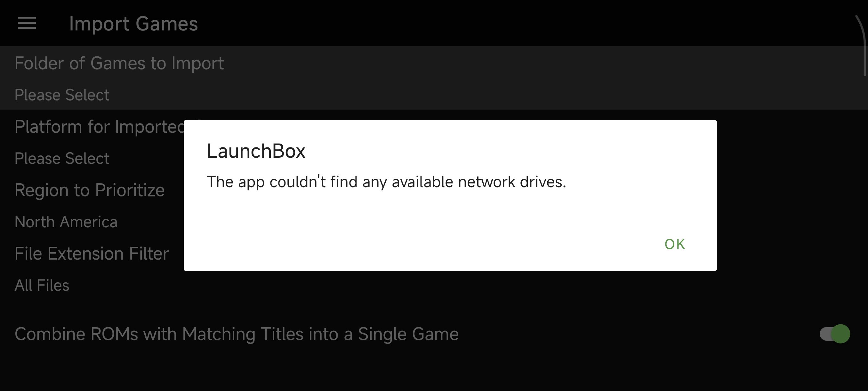Viewport: 868px width, 391px height.
Task: Click the LaunchBox dialog title
Action: pyautogui.click(x=256, y=151)
